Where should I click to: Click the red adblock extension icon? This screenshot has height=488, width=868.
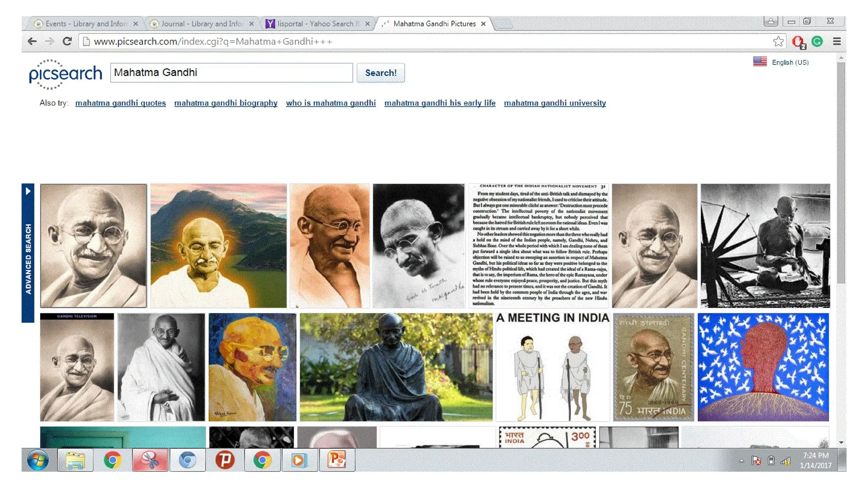coord(798,42)
